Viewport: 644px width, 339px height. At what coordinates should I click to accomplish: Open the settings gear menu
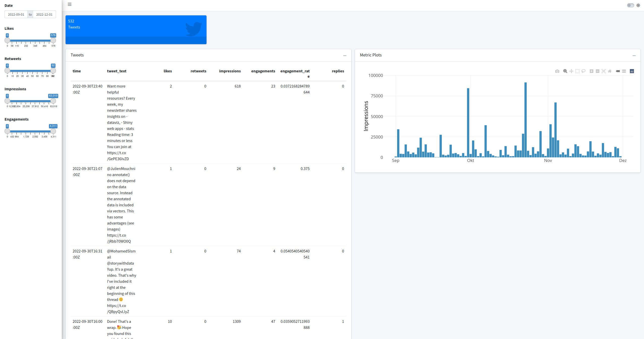[638, 5]
